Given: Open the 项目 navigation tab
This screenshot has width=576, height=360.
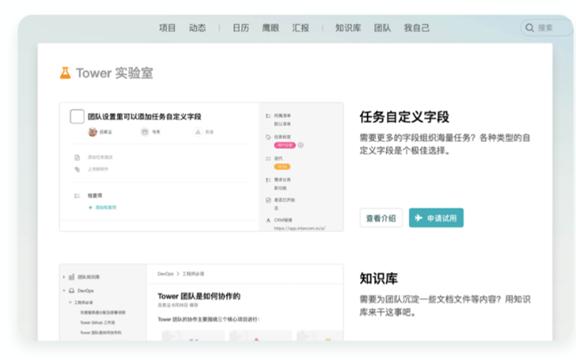Looking at the screenshot, I should coord(167,28).
